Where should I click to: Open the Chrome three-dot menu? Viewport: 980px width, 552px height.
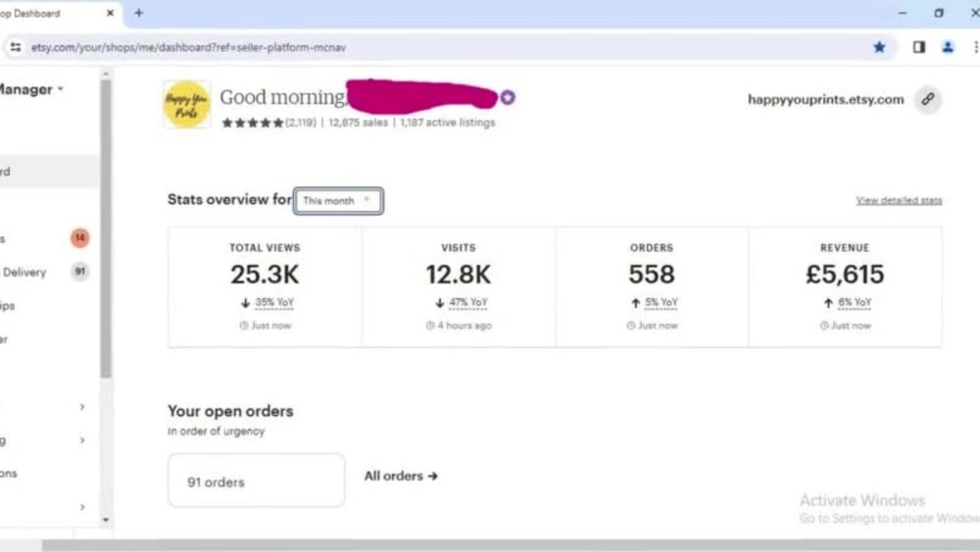975,47
